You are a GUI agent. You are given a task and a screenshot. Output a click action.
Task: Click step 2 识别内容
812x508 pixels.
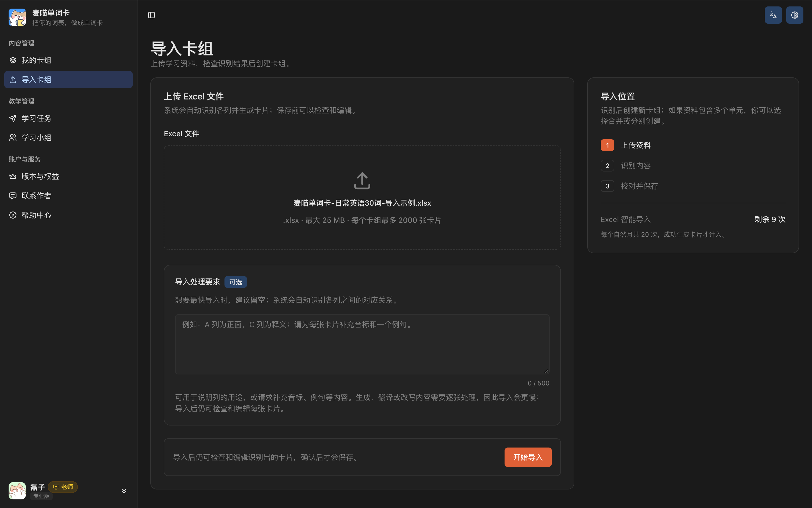tap(625, 166)
